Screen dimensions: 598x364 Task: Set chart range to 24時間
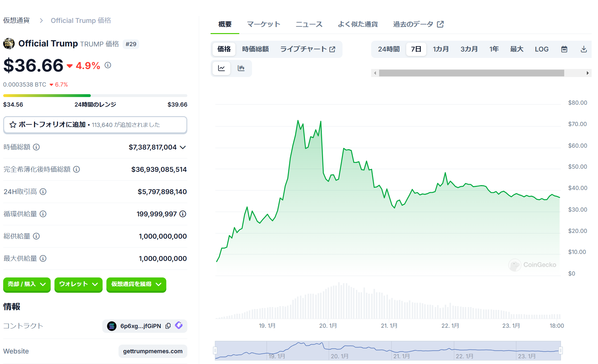coord(389,49)
